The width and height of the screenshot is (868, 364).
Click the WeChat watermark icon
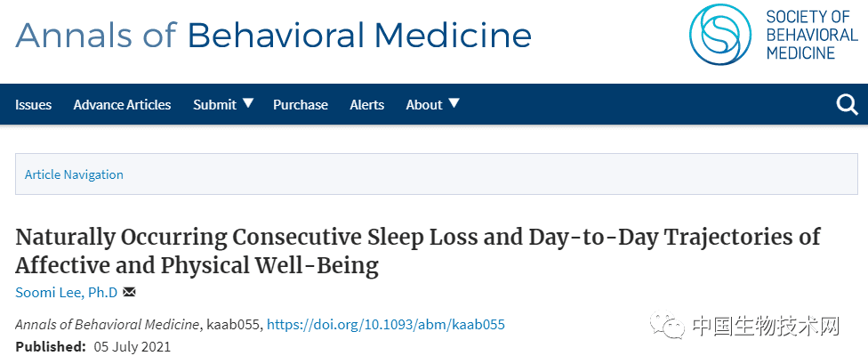[668, 325]
